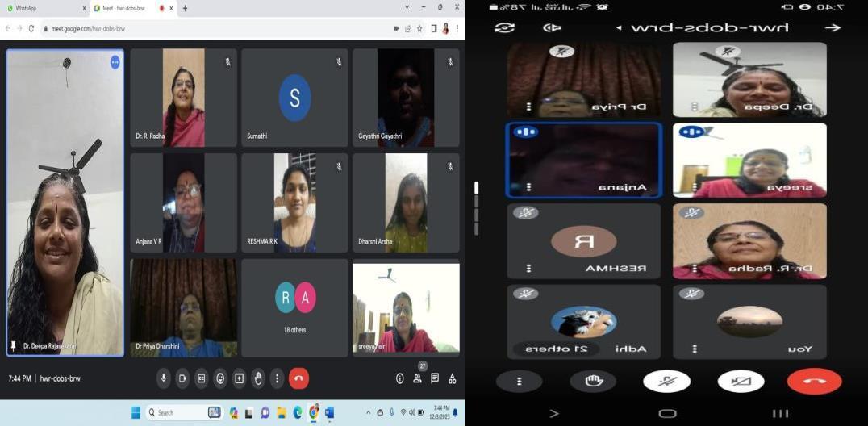Open options on Dr. Deepa's pinned tile
Image resolution: width=868 pixels, height=426 pixels.
pos(115,62)
